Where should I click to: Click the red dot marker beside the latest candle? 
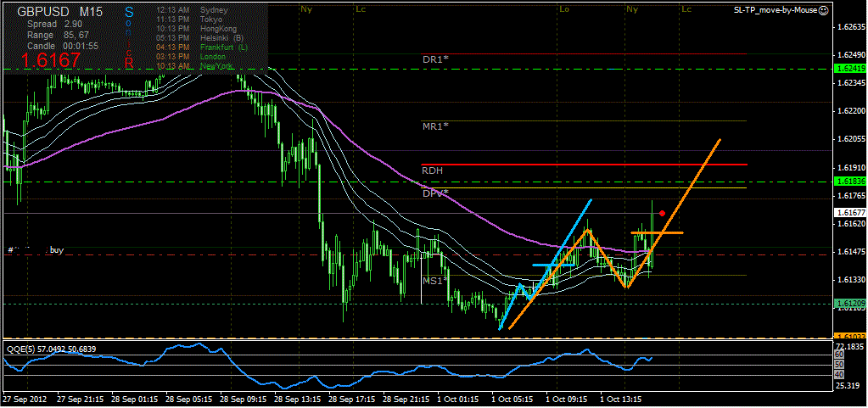662,214
